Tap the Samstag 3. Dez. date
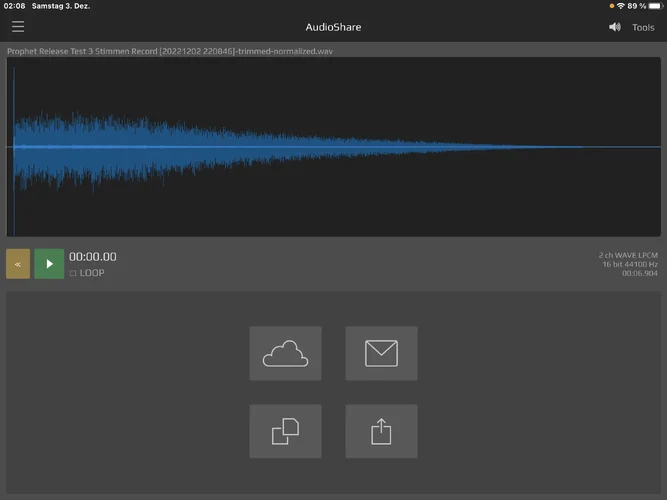This screenshot has width=667, height=500. point(61,6)
